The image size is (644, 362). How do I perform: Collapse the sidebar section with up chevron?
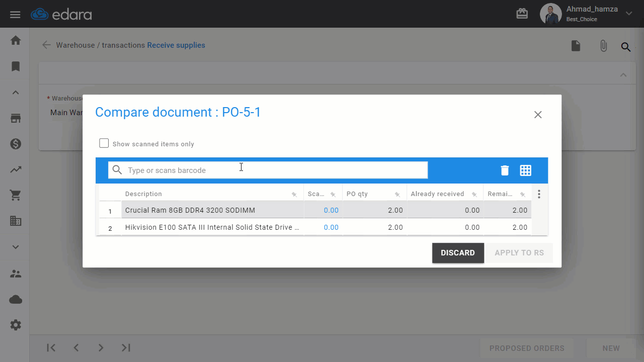point(16,93)
